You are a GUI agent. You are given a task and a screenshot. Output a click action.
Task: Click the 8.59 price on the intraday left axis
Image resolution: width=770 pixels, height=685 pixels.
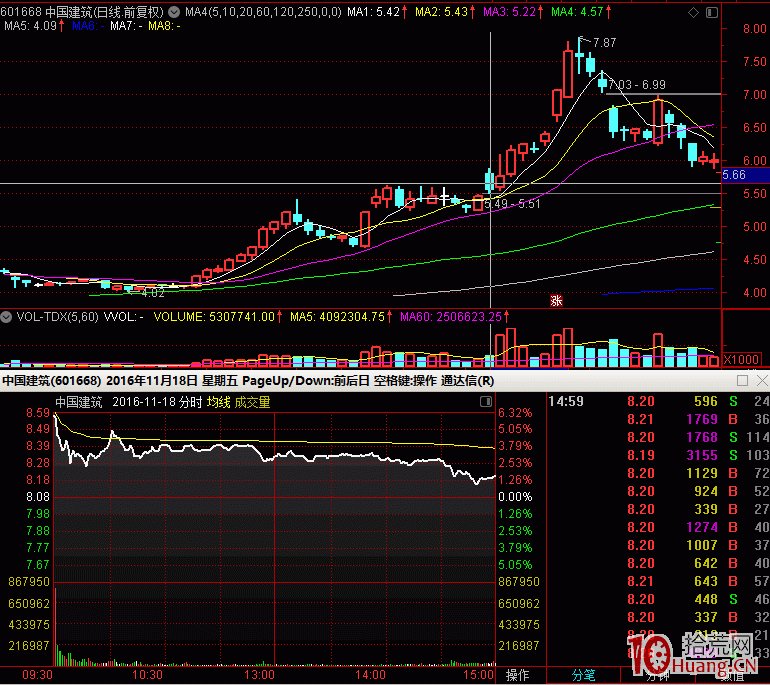point(38,413)
